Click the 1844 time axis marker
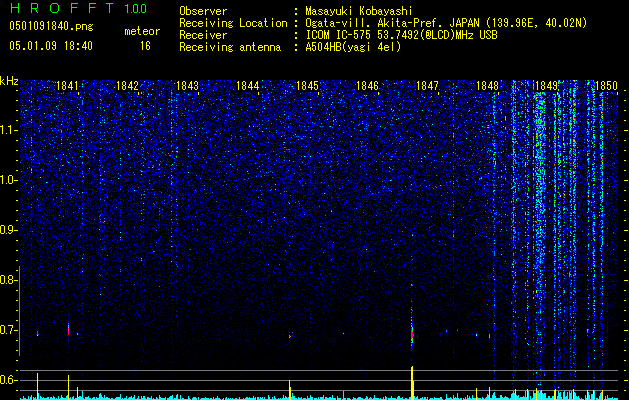The image size is (629, 400). (x=248, y=86)
